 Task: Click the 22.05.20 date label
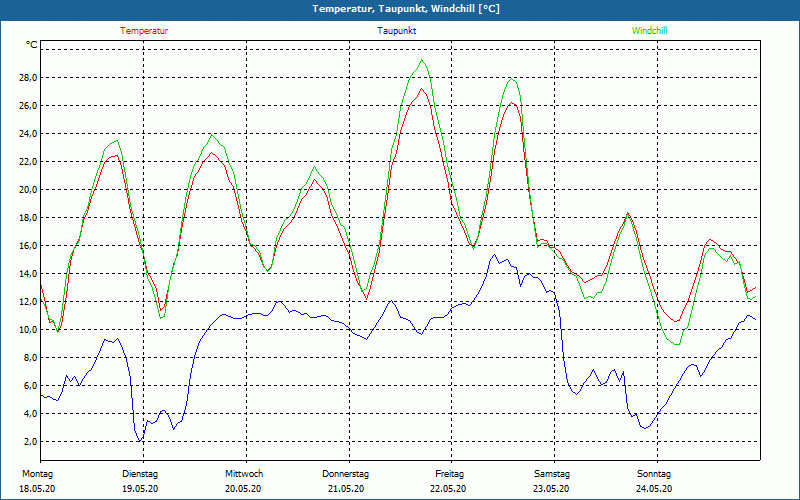pyautogui.click(x=449, y=489)
